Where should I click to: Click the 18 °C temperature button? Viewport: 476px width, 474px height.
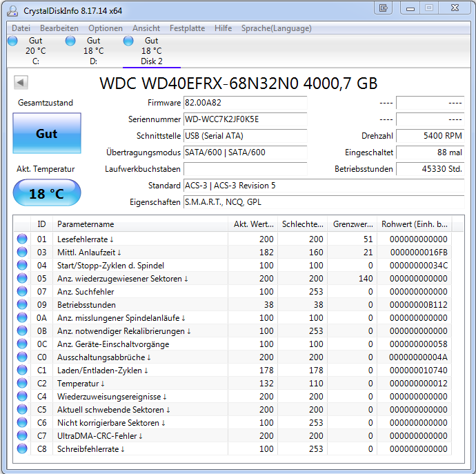click(x=46, y=194)
